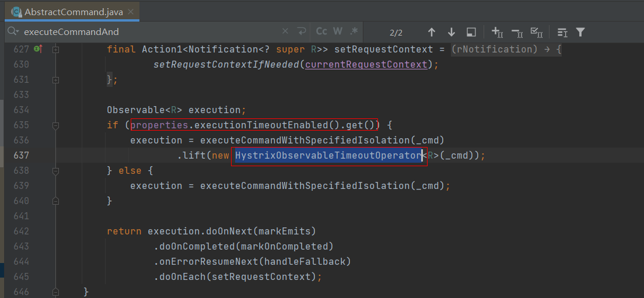644x298 pixels.
Task: Click fold end marker on line 640
Action: pyautogui.click(x=56, y=201)
